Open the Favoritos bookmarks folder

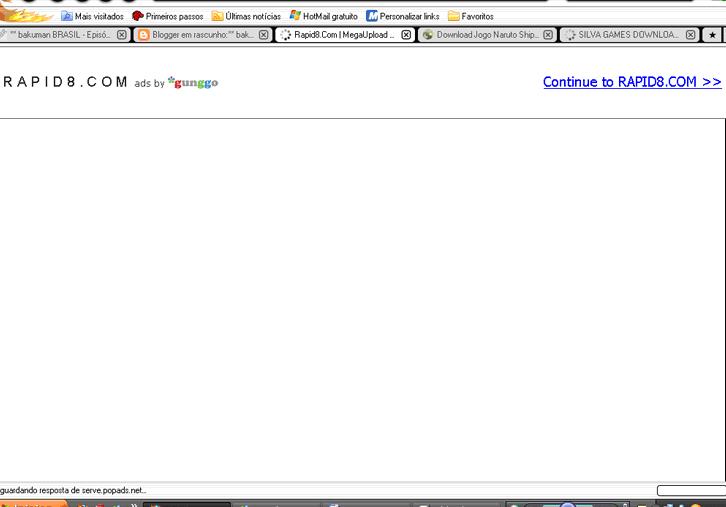(471, 16)
